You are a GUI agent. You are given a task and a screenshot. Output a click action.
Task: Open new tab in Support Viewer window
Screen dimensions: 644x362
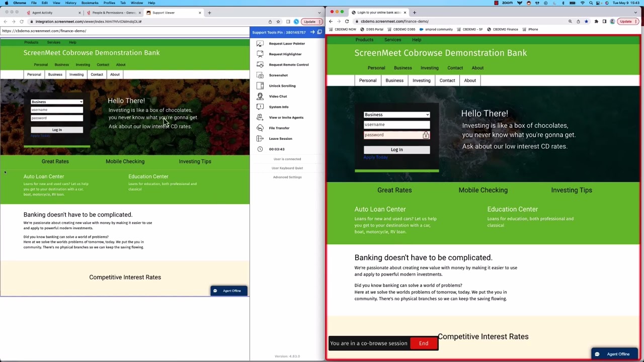click(x=209, y=13)
